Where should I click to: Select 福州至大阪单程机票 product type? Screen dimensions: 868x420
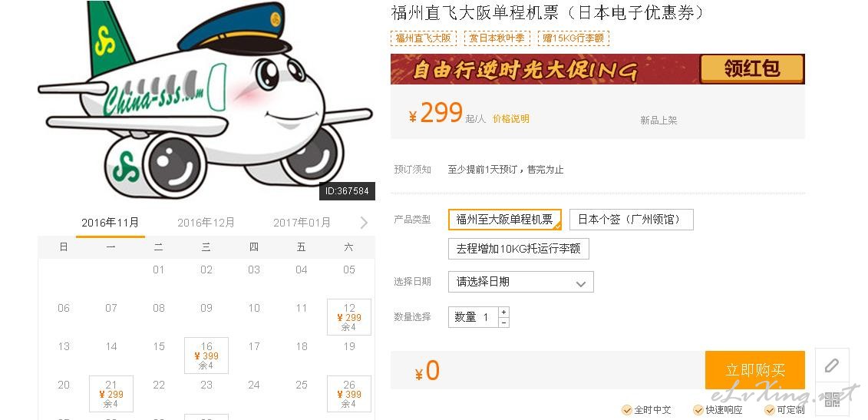[x=505, y=220]
